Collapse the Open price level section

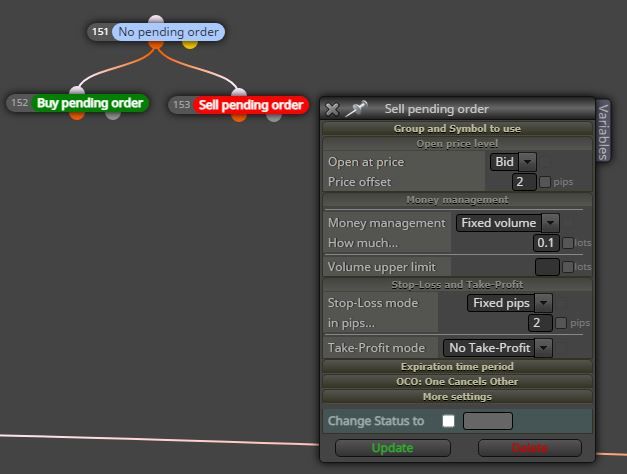pyautogui.click(x=457, y=144)
